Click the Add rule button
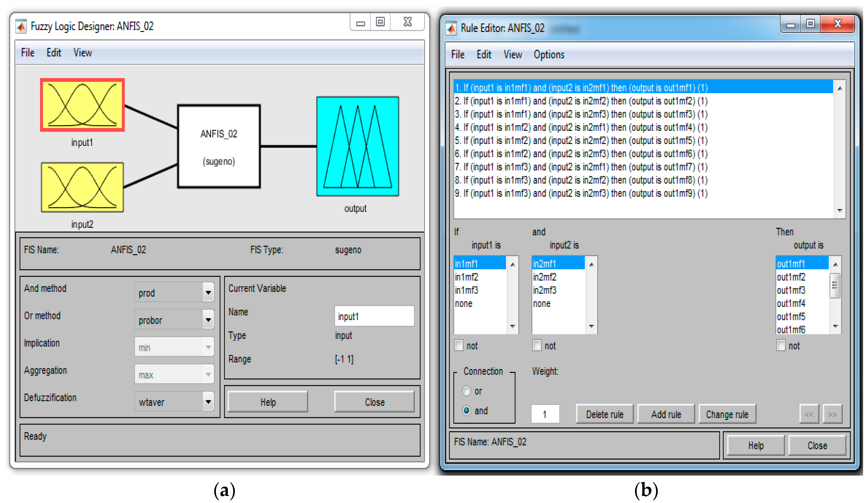 (666, 414)
